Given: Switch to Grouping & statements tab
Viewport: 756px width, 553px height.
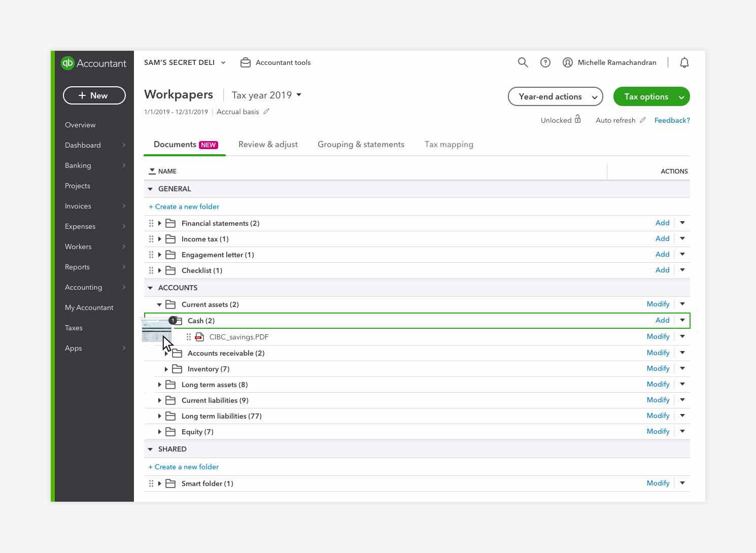Looking at the screenshot, I should [361, 145].
